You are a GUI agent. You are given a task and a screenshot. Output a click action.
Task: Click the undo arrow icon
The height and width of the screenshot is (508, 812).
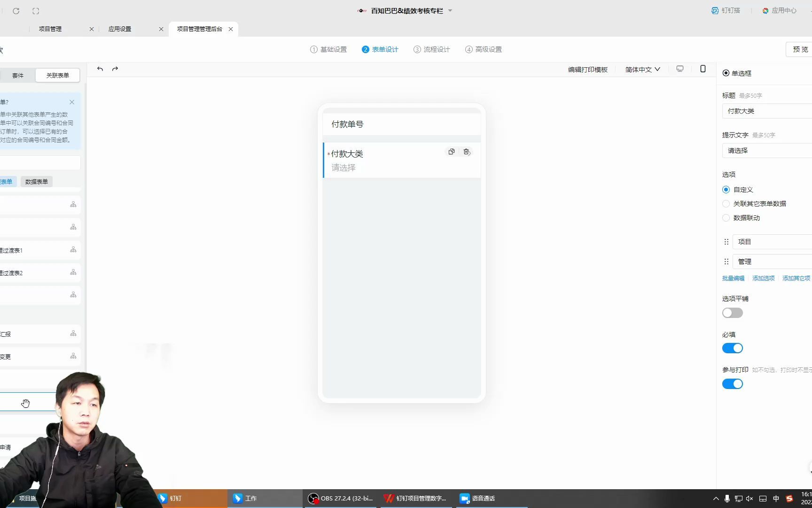coord(100,69)
